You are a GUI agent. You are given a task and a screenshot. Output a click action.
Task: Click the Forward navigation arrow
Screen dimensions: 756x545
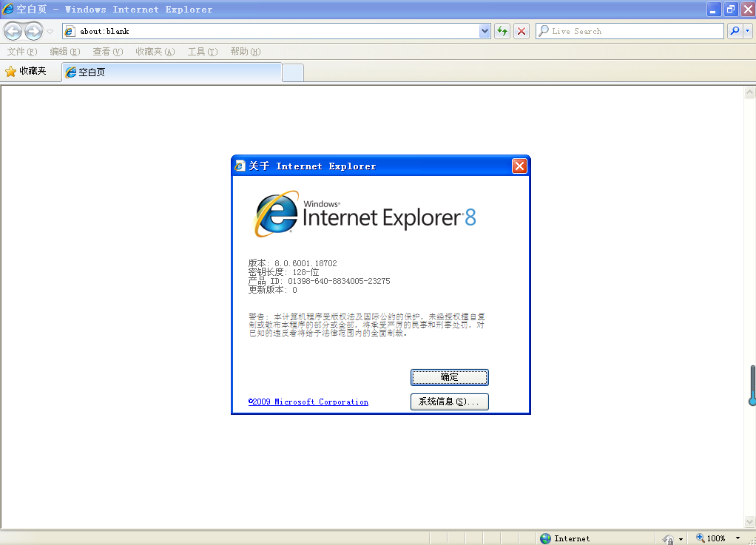pos(33,31)
